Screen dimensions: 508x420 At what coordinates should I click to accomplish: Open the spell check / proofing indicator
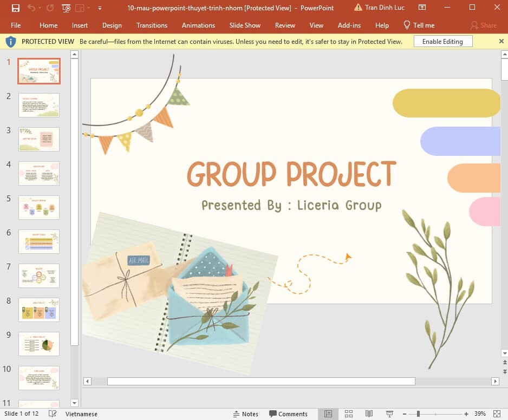(x=52, y=414)
